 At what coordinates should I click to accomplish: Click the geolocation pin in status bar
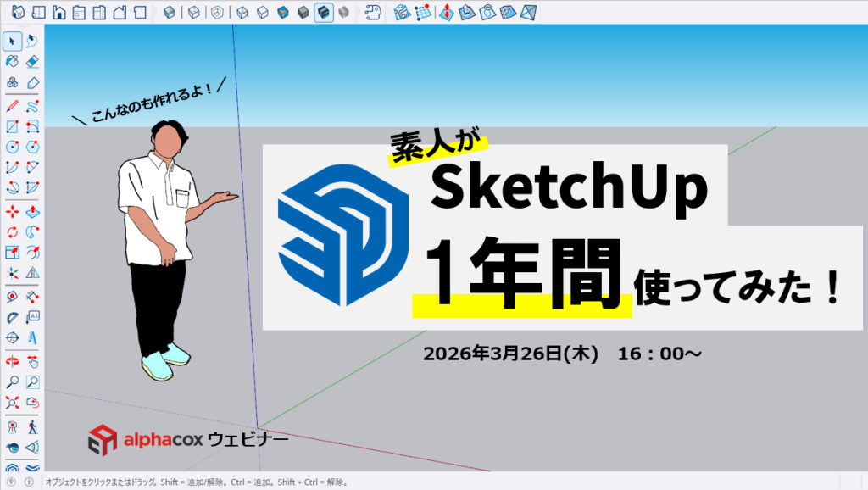point(11,482)
